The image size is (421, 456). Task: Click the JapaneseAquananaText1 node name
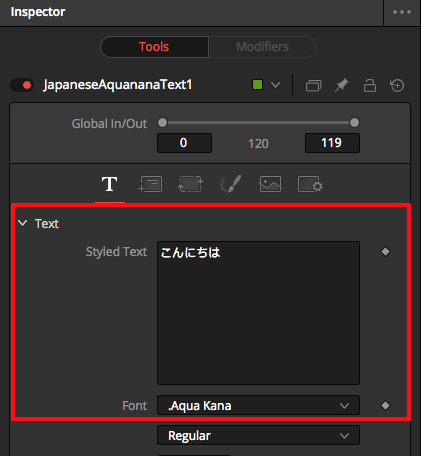point(118,85)
